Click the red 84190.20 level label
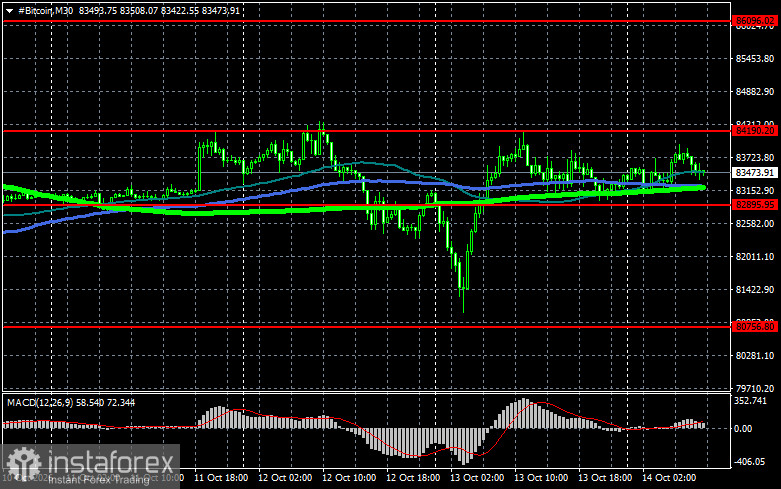 pos(755,130)
